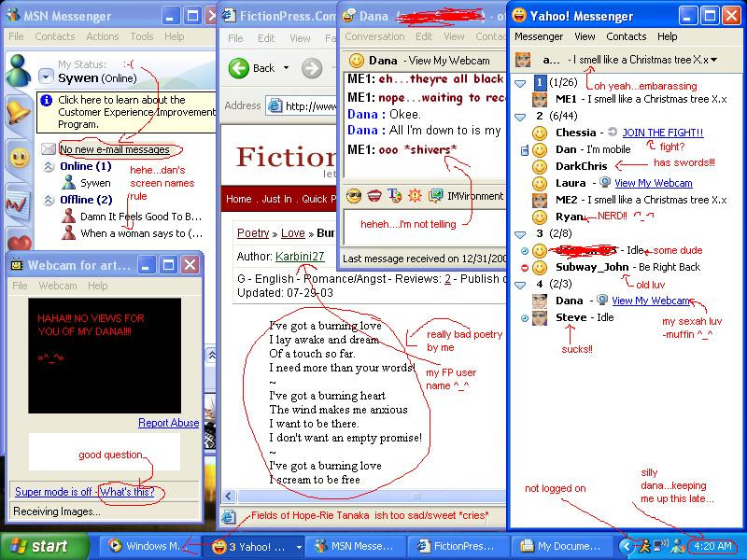Image resolution: width=747 pixels, height=560 pixels.
Task: Click Super mode is off link
Action: pyautogui.click(x=53, y=492)
